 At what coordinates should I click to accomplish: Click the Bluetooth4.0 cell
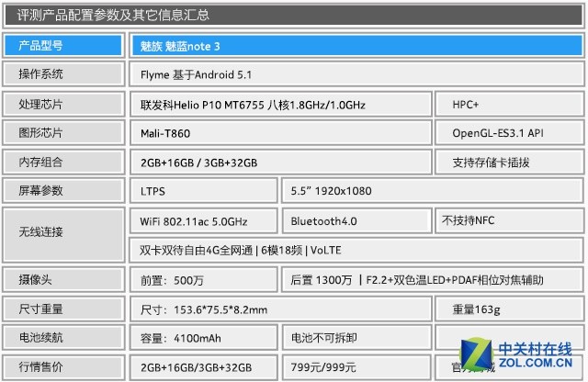(356, 221)
